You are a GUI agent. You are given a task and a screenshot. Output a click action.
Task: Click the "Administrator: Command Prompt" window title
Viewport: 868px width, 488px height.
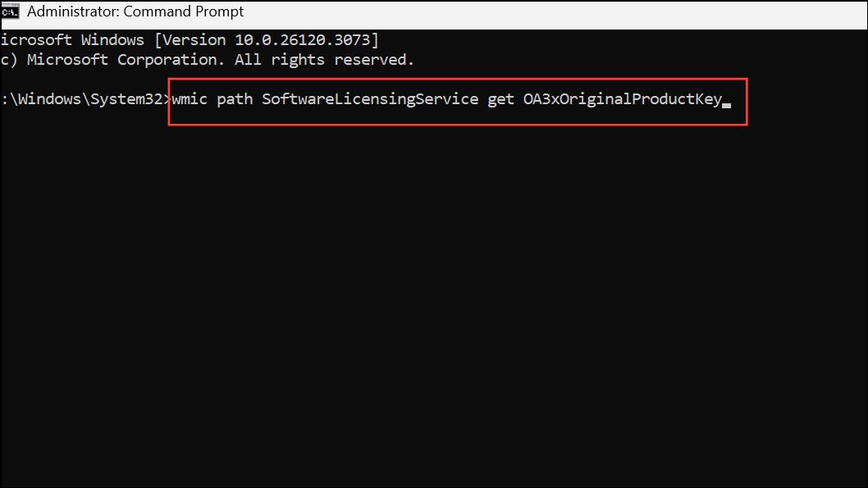pyautogui.click(x=135, y=13)
